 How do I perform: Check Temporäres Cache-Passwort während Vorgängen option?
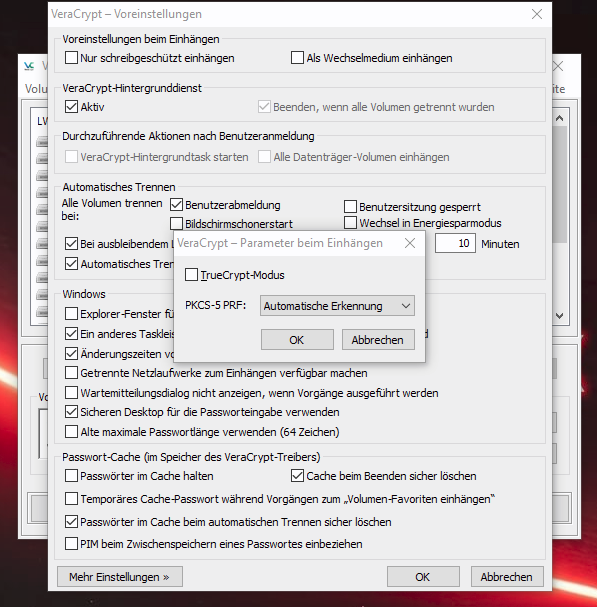(x=71, y=499)
